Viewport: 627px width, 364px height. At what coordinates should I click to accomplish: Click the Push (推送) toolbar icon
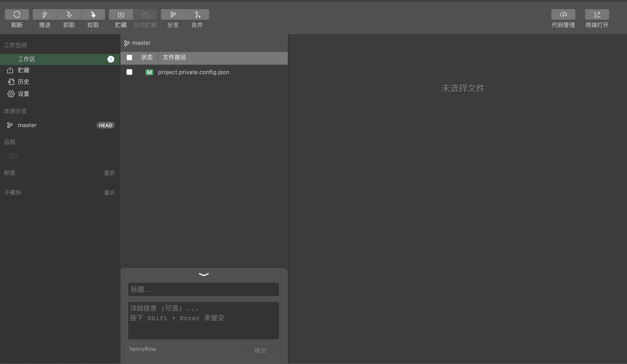45,14
